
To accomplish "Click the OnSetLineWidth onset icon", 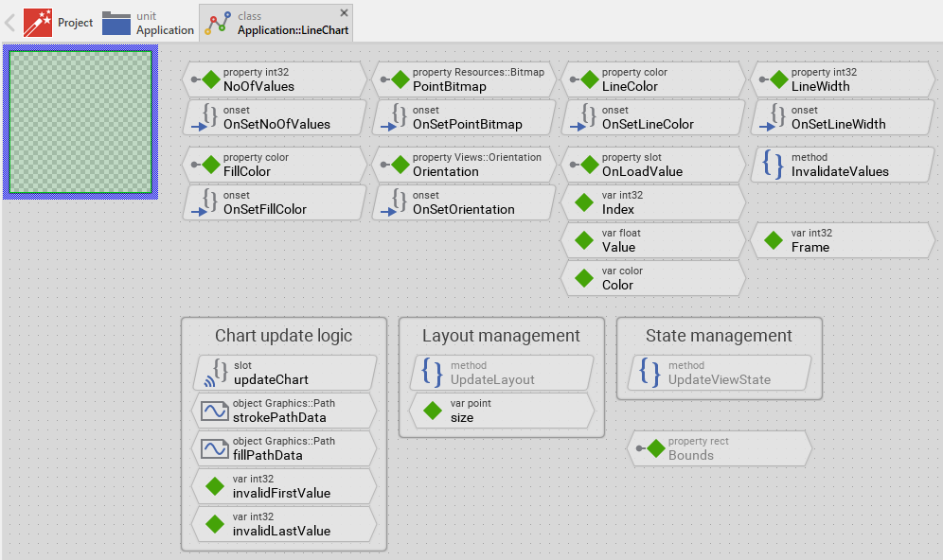I will 773,117.
